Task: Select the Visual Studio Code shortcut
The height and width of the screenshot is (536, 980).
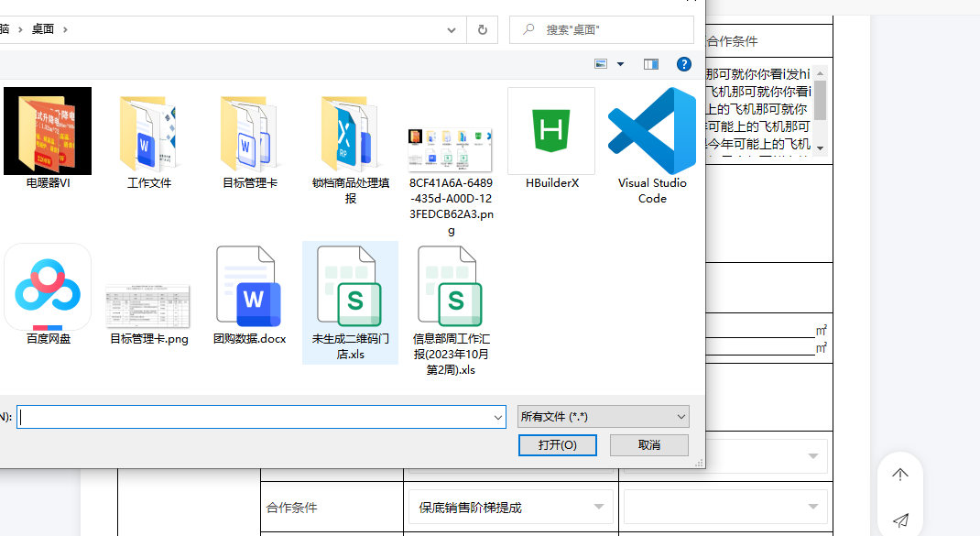Action: click(x=651, y=132)
